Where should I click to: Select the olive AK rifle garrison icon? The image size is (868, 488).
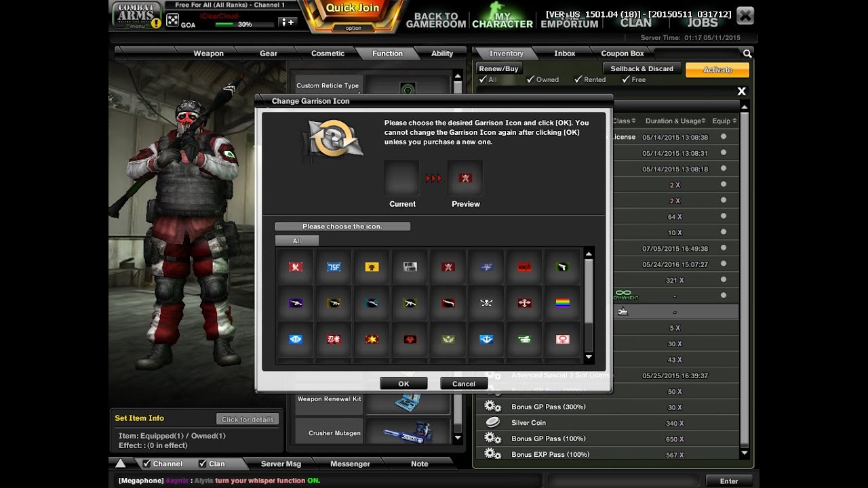[410, 304]
